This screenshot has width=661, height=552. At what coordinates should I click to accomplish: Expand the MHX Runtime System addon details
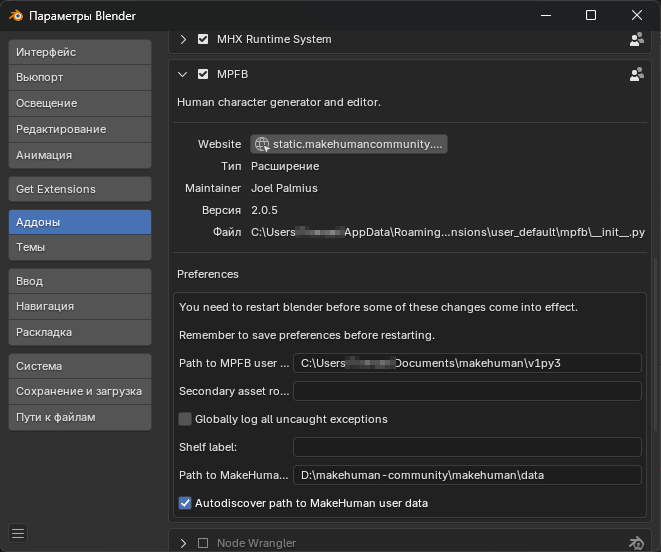183,39
